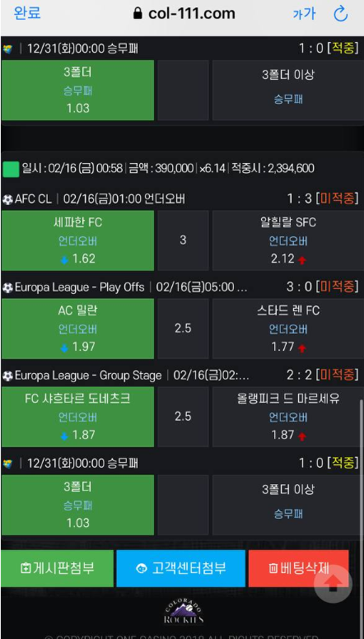Screen dimensions: 364x639
Task: Select 올랭피크 드 마르세유 1.87 cell
Action: coord(287,417)
